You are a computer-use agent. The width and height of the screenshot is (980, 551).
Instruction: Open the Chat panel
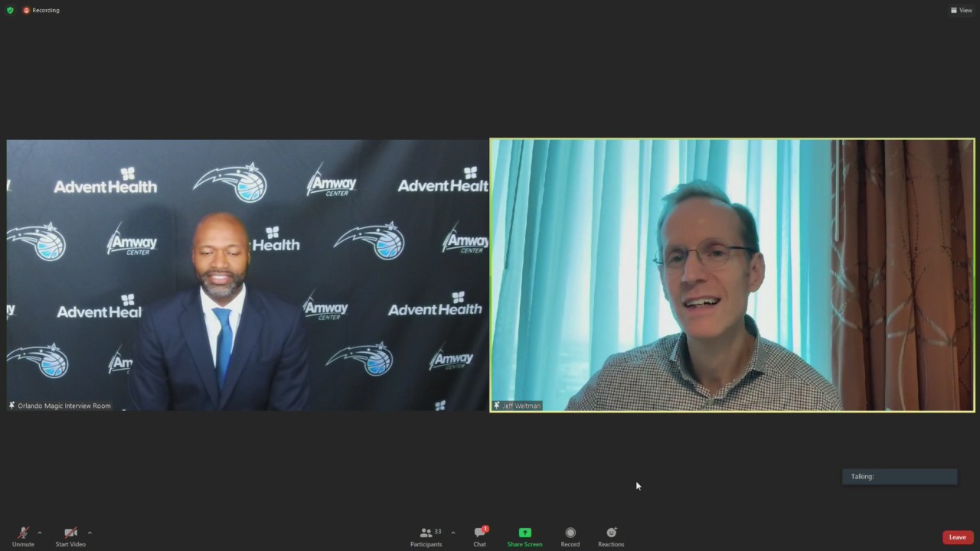[x=479, y=536]
